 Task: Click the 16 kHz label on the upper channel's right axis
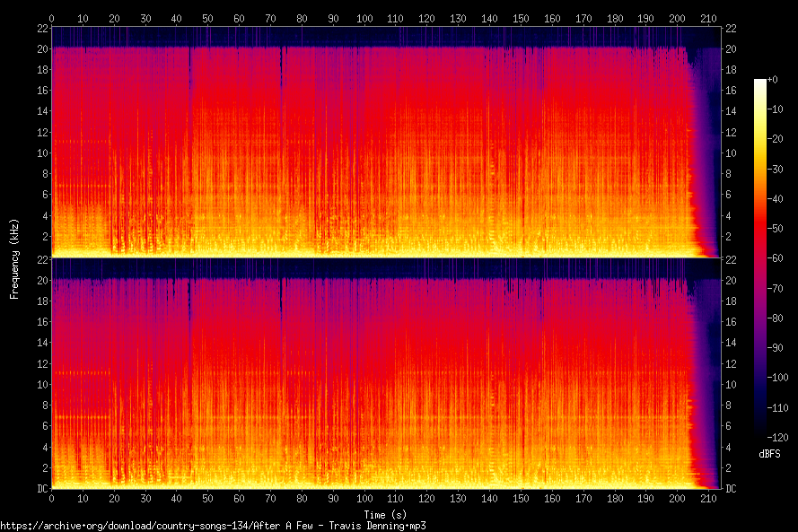(x=732, y=91)
